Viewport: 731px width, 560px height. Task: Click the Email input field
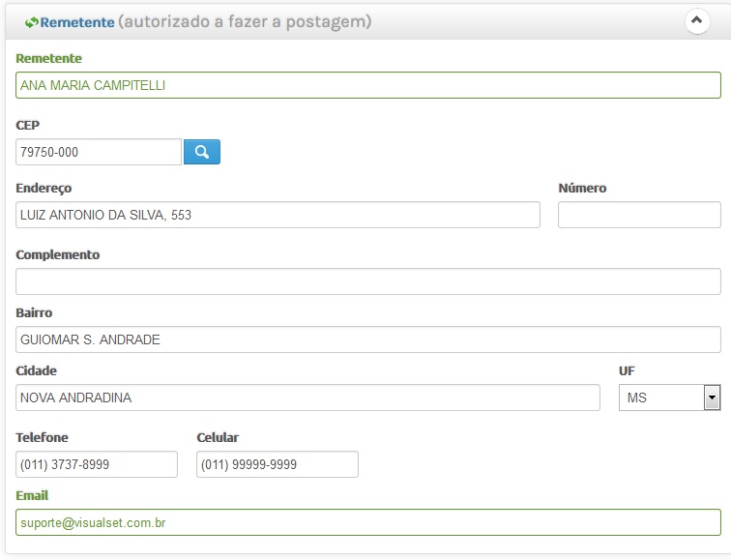[x=368, y=522]
